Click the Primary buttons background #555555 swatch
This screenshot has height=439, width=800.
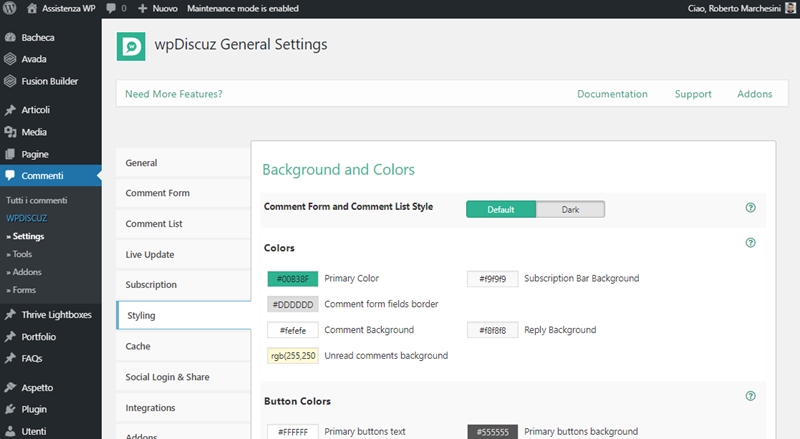[x=492, y=432]
